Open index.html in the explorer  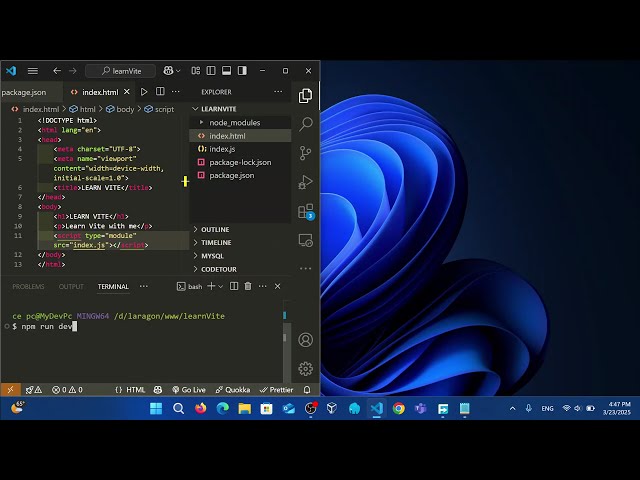241,136
